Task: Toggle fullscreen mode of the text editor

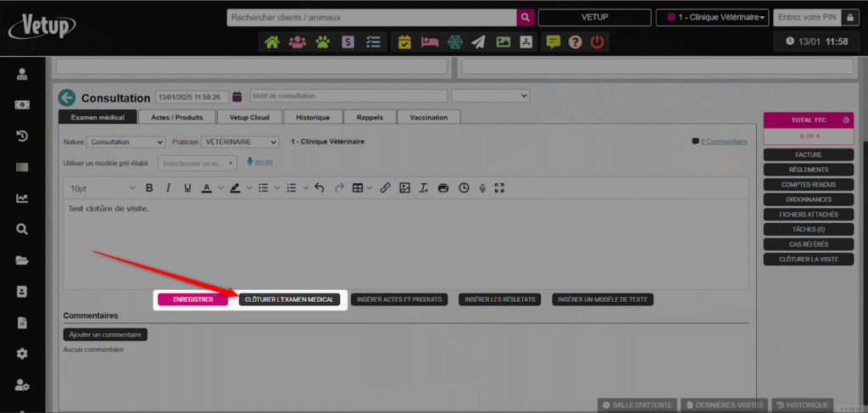Action: [x=499, y=188]
